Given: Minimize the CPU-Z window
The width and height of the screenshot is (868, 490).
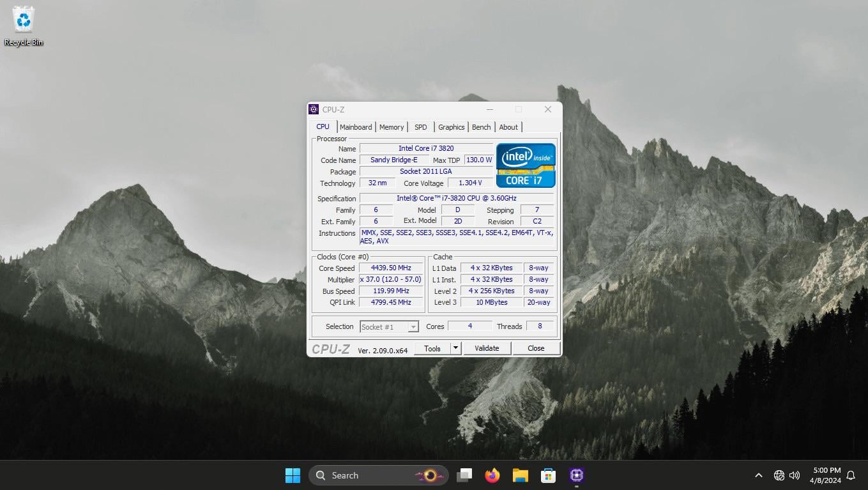Looking at the screenshot, I should 490,109.
